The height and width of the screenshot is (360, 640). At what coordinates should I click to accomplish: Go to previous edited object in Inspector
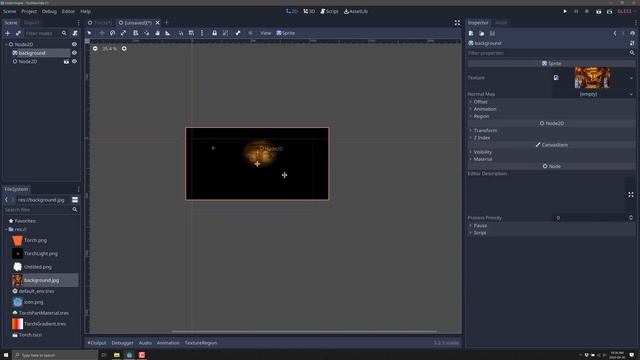[615, 33]
